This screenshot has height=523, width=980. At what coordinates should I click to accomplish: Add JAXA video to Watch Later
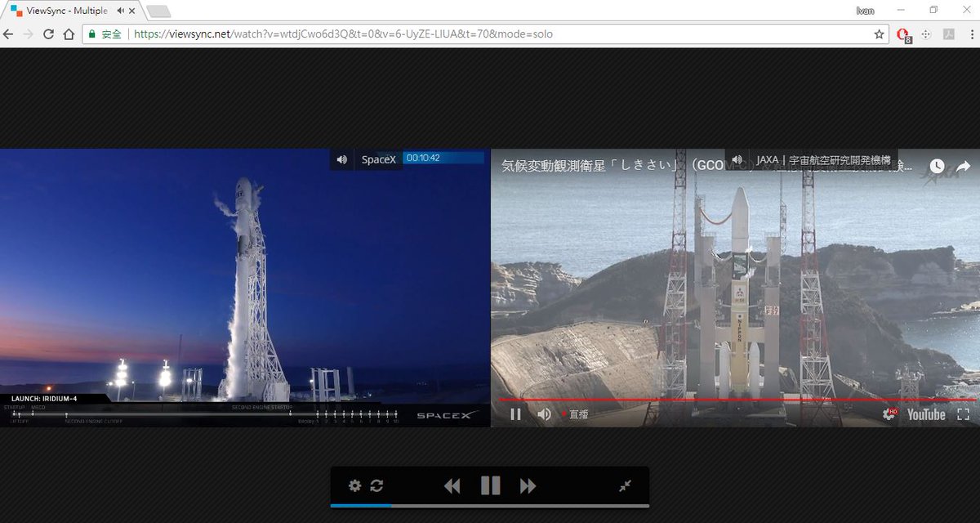coord(938,166)
